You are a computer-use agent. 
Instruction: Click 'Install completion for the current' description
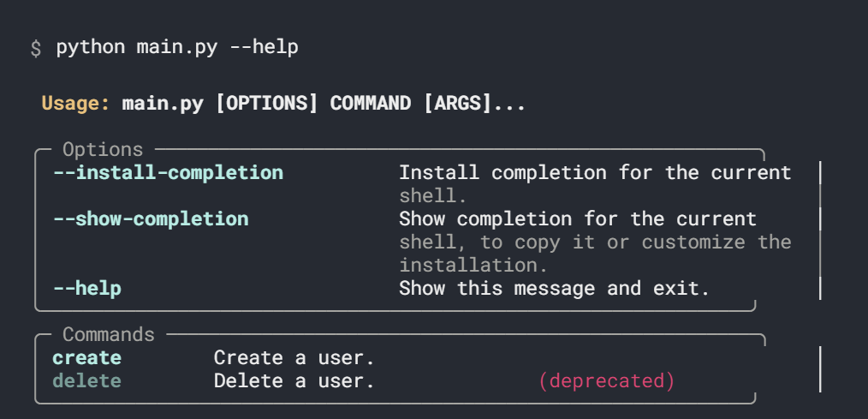pos(595,173)
